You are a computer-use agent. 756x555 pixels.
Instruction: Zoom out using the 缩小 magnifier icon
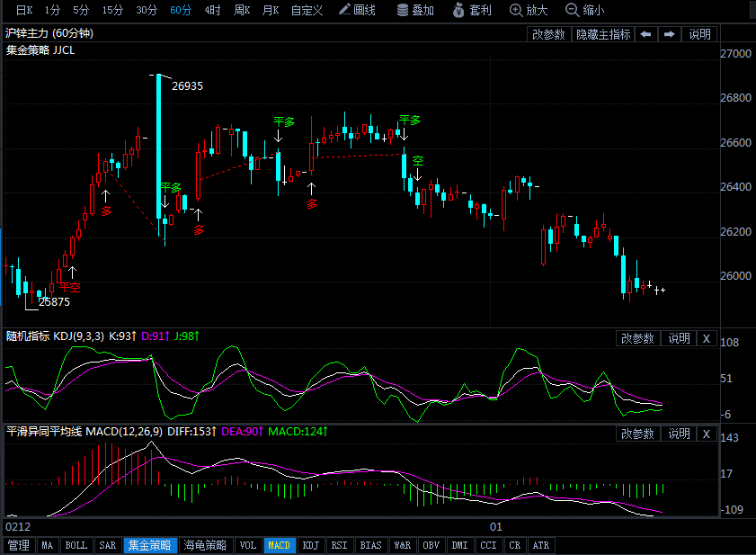click(585, 11)
